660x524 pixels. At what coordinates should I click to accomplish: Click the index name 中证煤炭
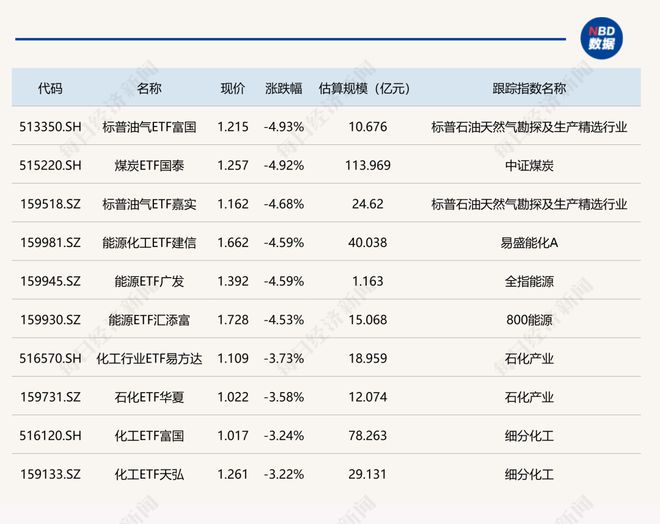click(529, 165)
